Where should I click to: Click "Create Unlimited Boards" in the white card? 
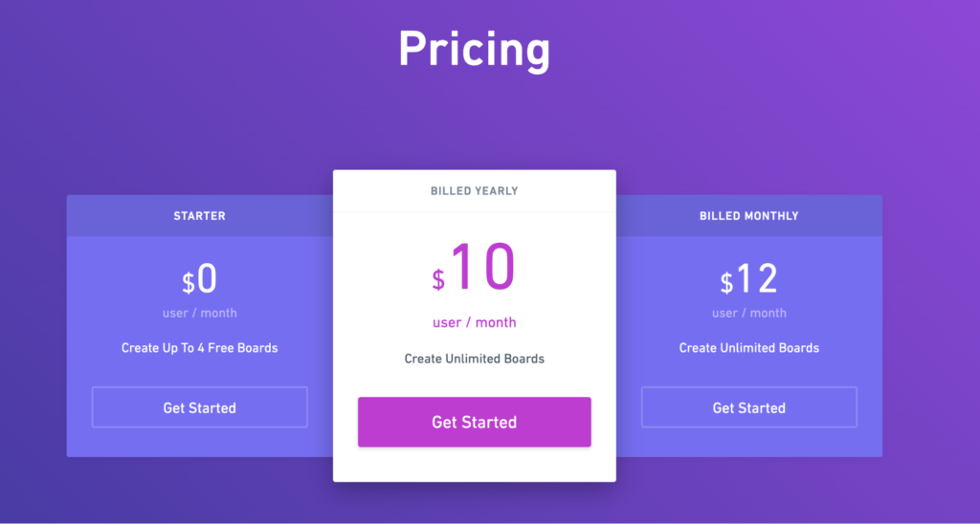pyautogui.click(x=474, y=359)
